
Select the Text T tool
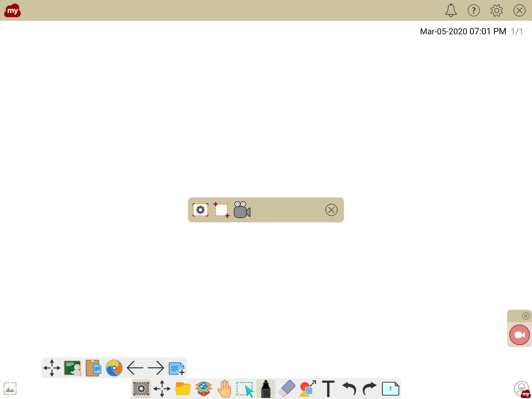[x=328, y=389]
